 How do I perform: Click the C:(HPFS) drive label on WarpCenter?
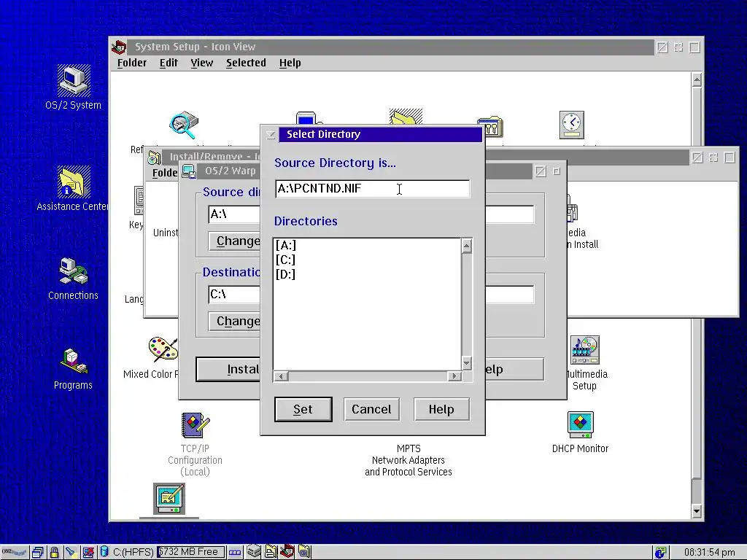click(133, 553)
